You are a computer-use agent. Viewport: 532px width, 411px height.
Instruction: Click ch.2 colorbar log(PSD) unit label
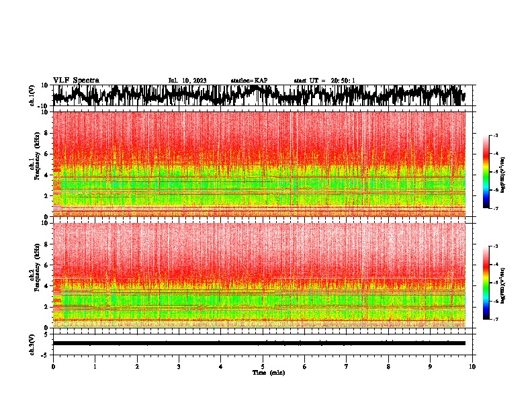click(502, 285)
